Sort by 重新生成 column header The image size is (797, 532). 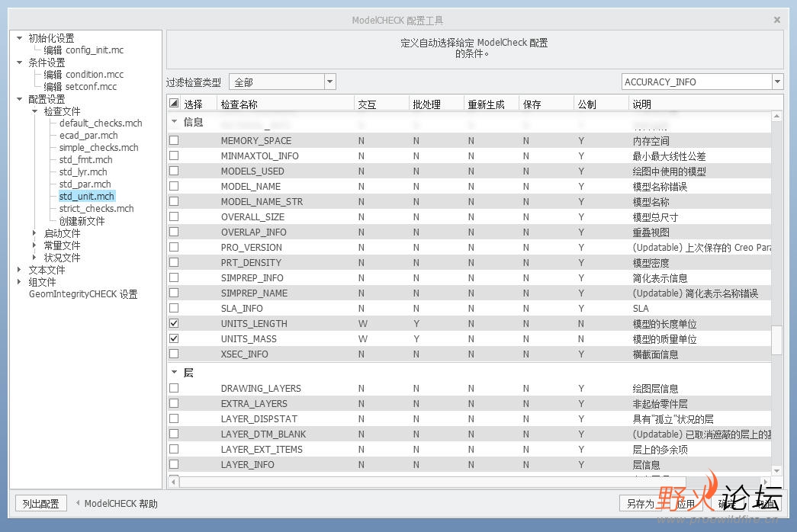point(491,104)
